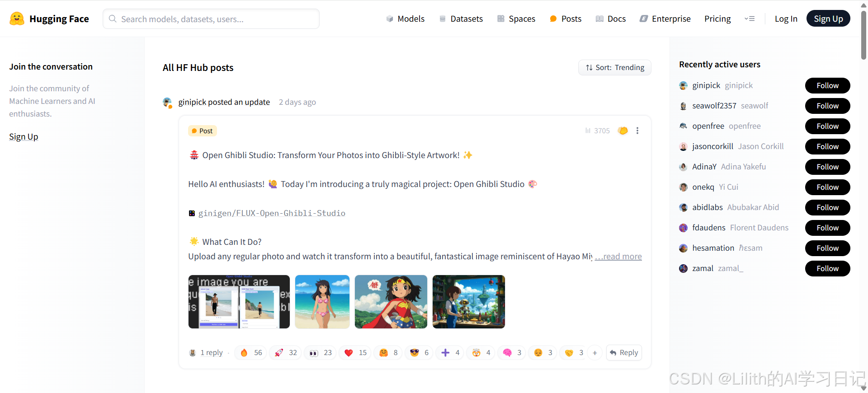Open jasoncorkill's avatar icon
Viewport: 868px width, 393px height.
(683, 146)
